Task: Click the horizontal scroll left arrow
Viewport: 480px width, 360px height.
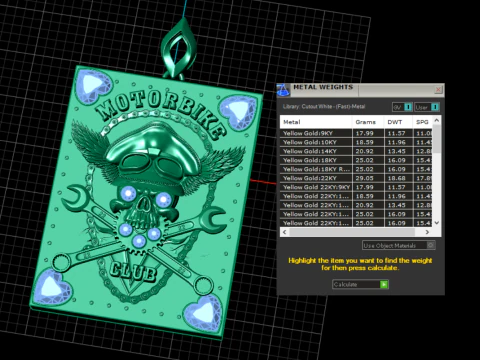Action: (284, 232)
